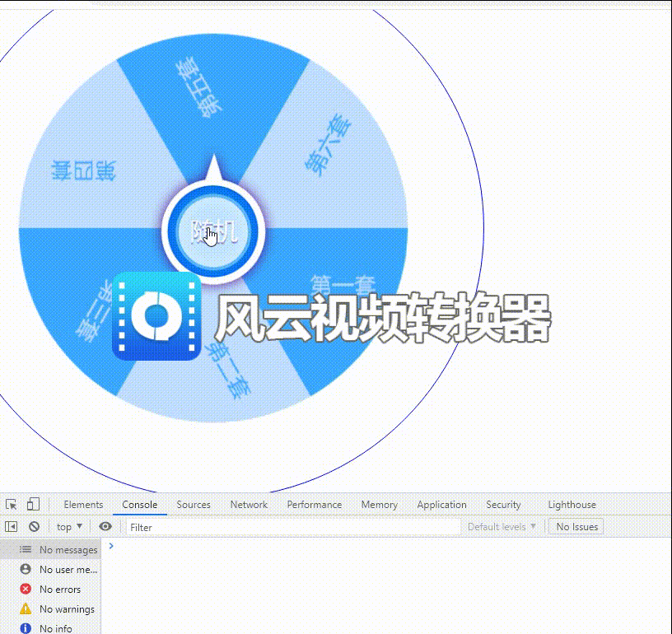Screen dimensions: 672x634
Task: Open the top JavaScript context dropdown
Action: tap(69, 526)
